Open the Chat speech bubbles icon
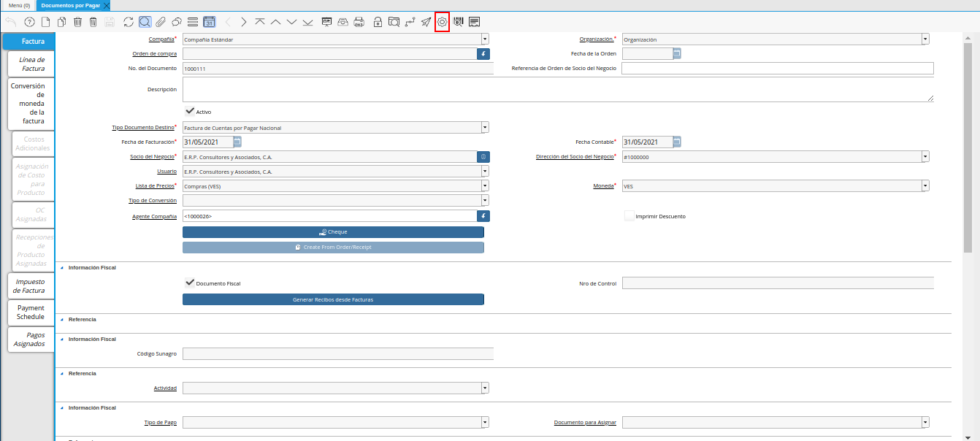980x441 pixels. tap(177, 22)
